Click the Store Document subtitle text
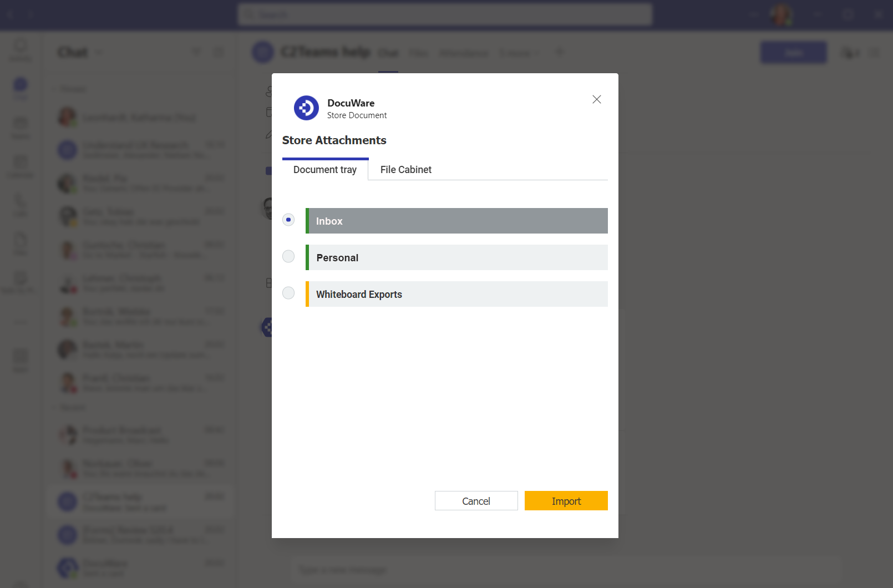The height and width of the screenshot is (588, 893). [x=357, y=115]
